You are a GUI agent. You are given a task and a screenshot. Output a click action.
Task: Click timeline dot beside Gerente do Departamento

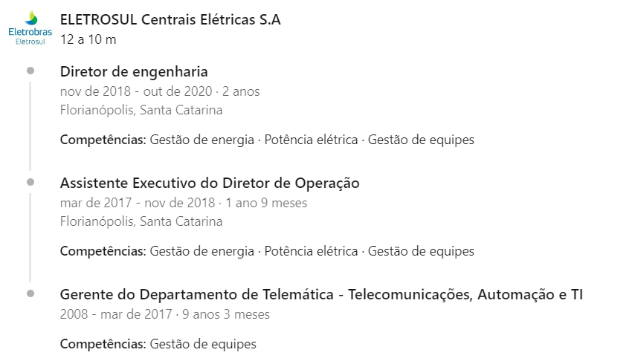click(30, 293)
